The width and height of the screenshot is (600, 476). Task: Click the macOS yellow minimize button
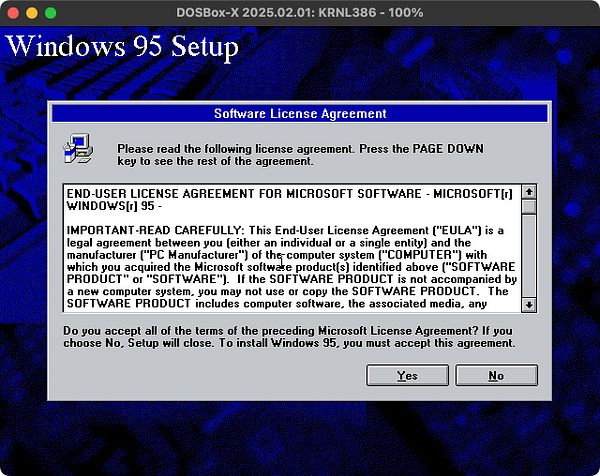pos(32,13)
